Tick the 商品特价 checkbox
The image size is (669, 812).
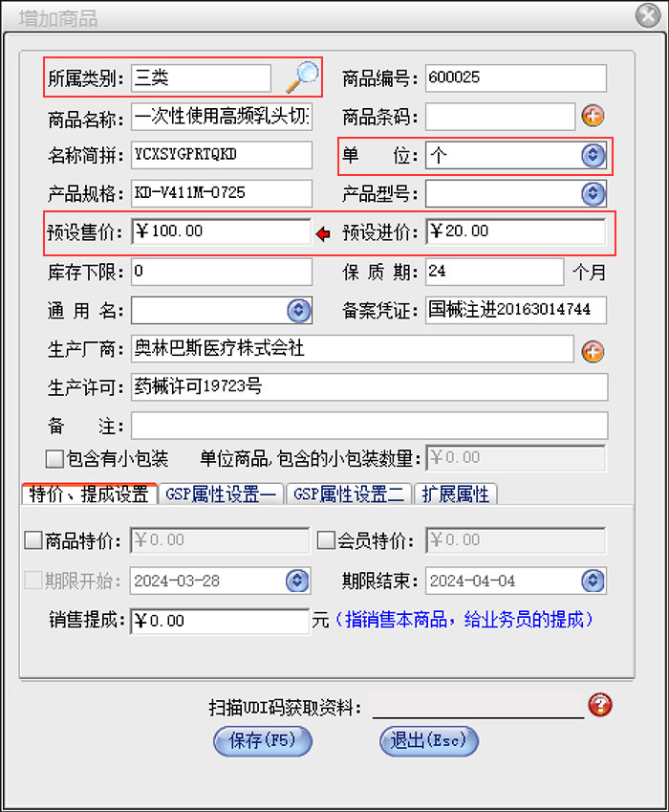pyautogui.click(x=32, y=540)
